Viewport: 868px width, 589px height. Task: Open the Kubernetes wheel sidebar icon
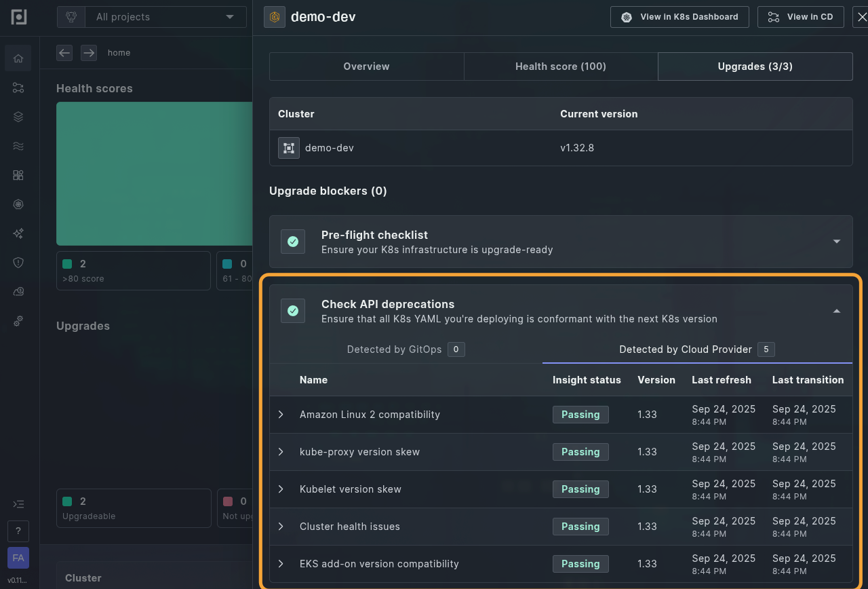[x=18, y=204]
